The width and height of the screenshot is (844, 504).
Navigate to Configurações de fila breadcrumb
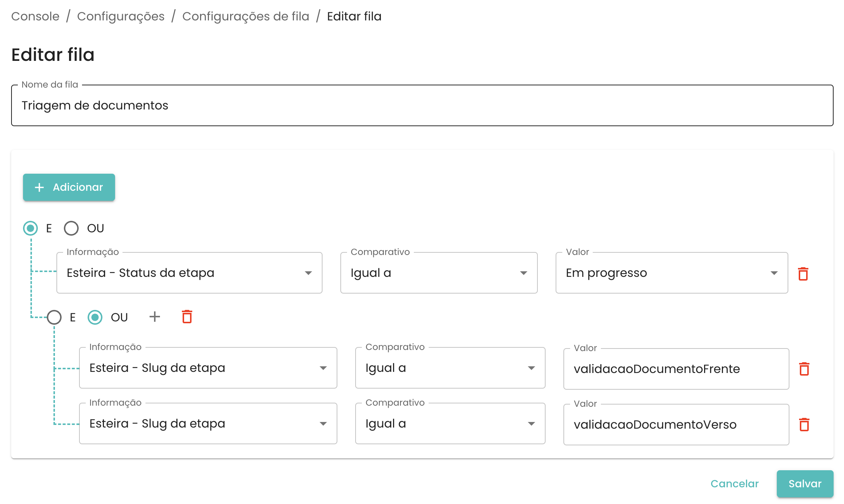tap(245, 16)
